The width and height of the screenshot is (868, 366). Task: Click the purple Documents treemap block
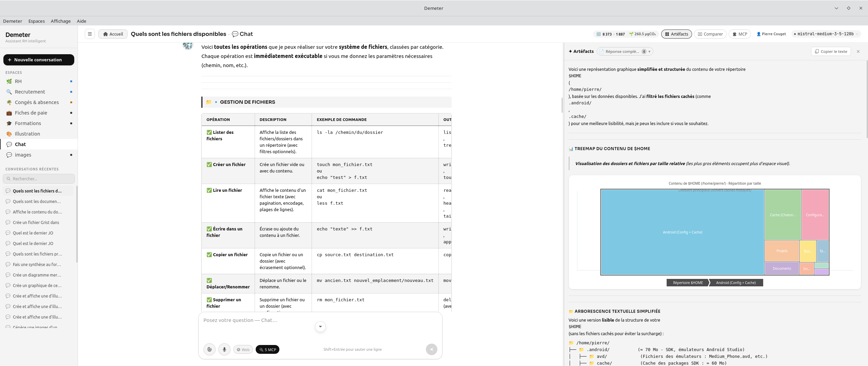click(x=782, y=268)
